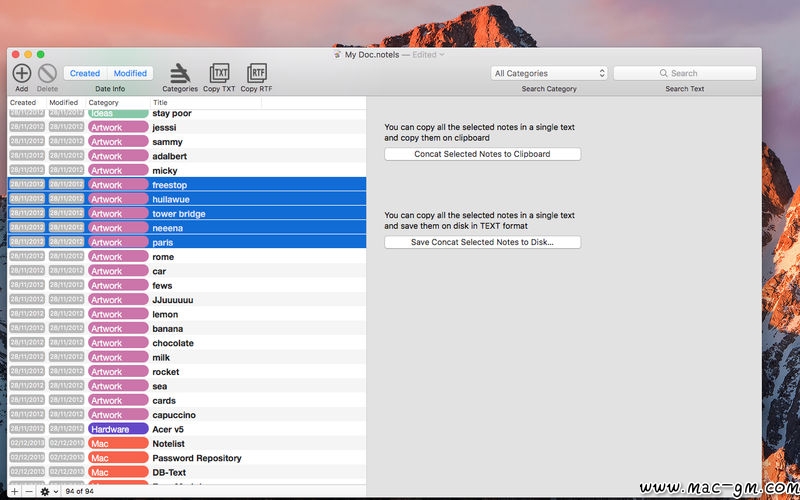This screenshot has height=500, width=800.
Task: Select the note titled chocolate
Action: [187, 343]
